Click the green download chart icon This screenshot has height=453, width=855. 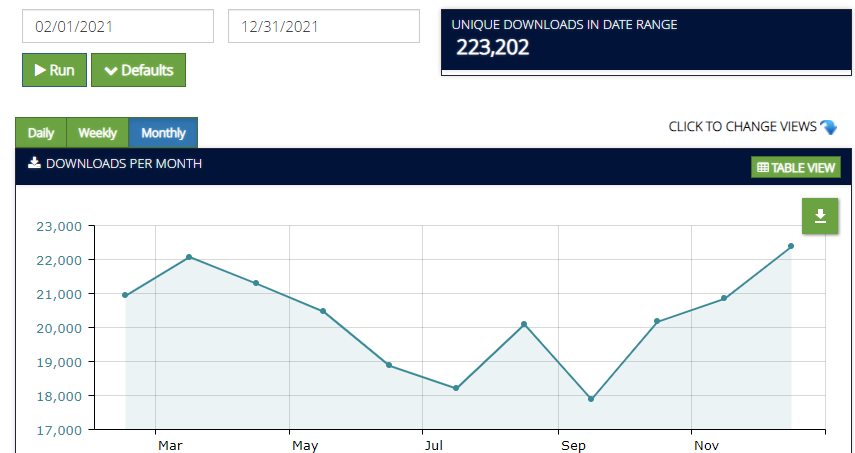coord(820,216)
